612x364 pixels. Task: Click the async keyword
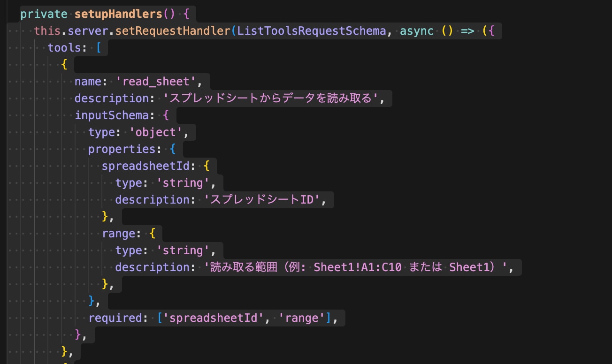tap(417, 31)
